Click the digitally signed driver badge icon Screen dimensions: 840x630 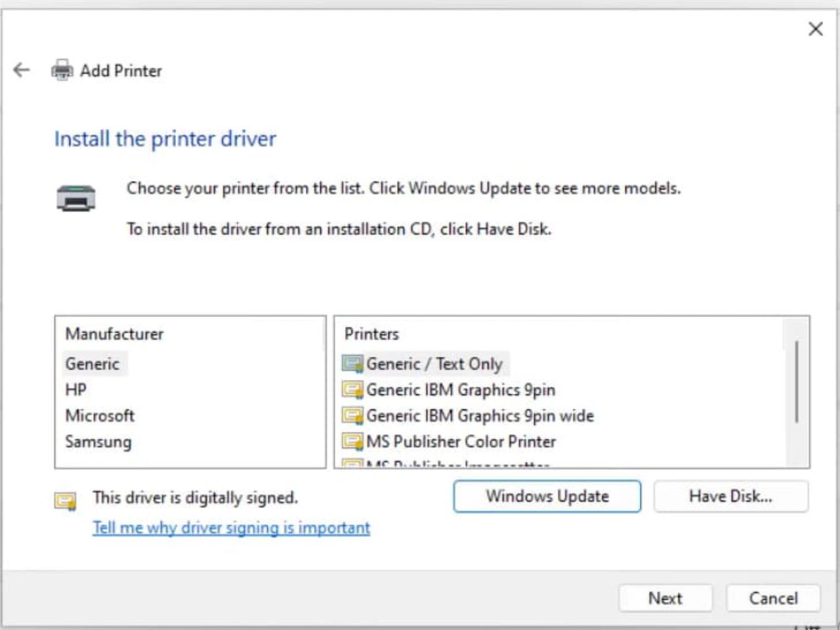[65, 500]
